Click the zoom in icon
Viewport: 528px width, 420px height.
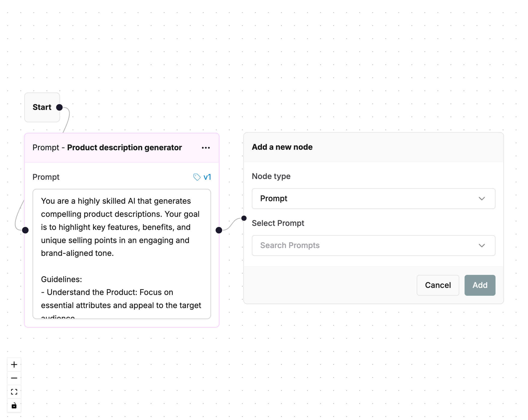[15, 364]
